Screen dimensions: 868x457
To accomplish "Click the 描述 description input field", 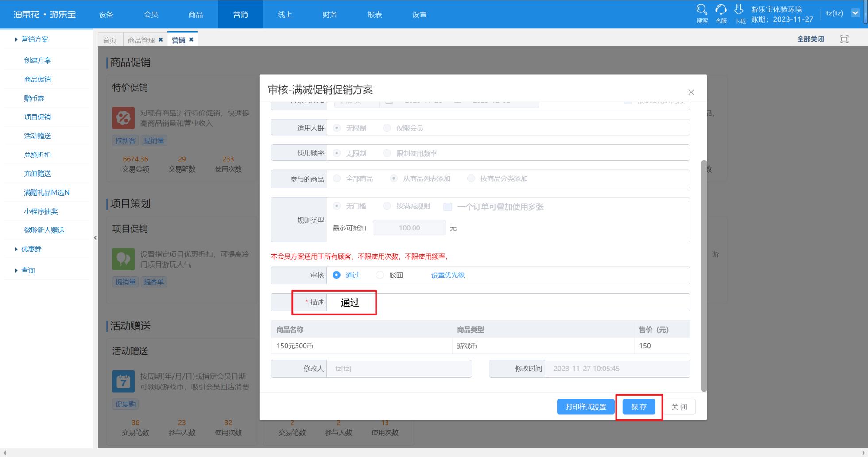I will pos(508,302).
